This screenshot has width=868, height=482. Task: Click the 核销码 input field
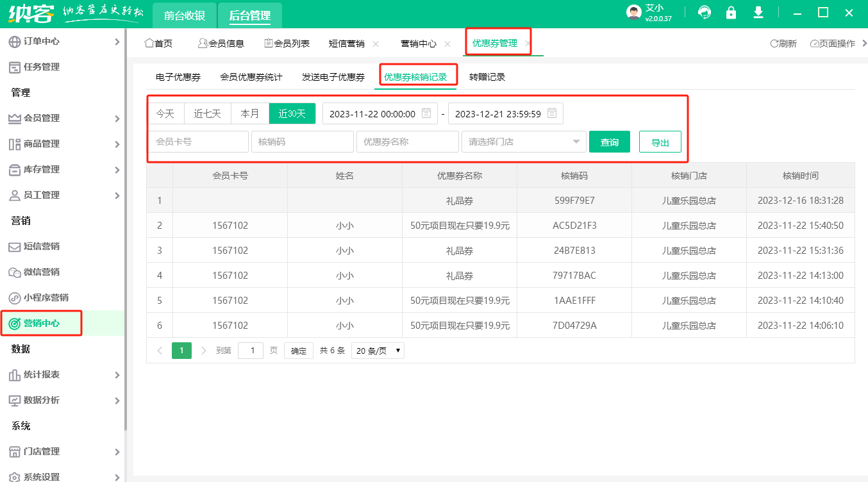pyautogui.click(x=303, y=142)
